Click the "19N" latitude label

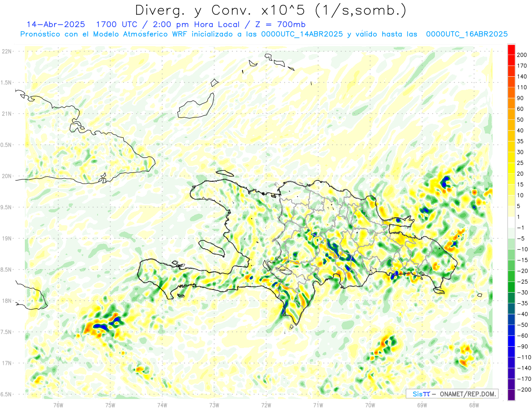point(7,239)
